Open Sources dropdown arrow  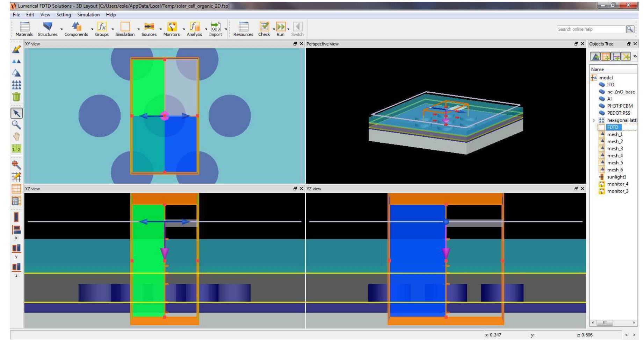160,29
